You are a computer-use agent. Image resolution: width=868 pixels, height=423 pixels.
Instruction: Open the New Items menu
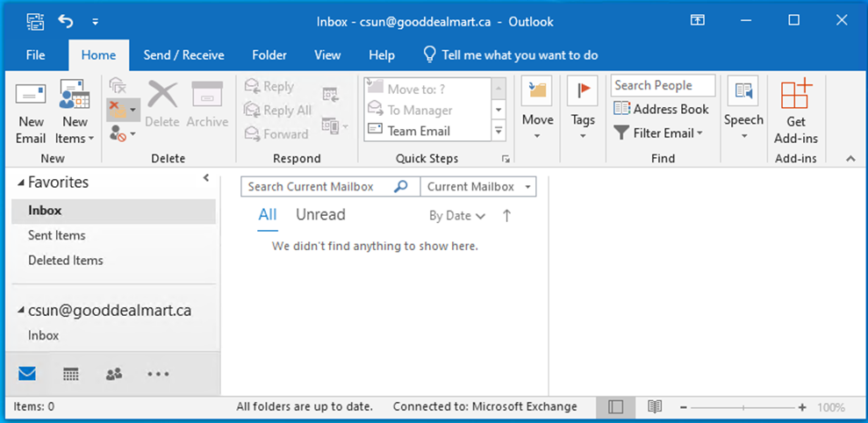click(75, 113)
